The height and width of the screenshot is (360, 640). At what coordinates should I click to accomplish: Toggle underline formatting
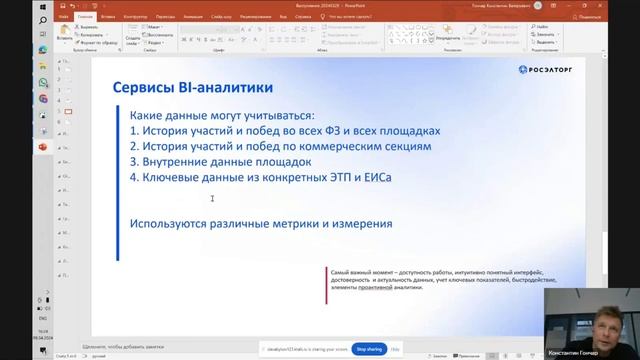point(198,40)
